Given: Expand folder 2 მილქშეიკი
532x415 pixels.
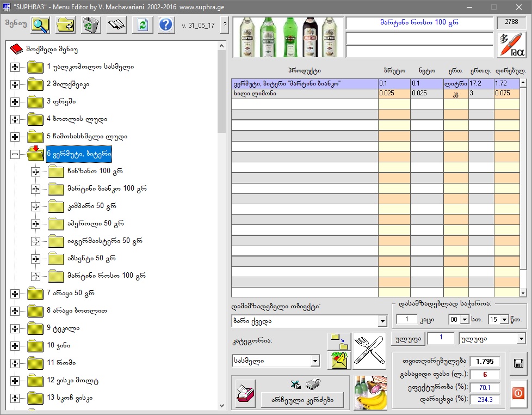Looking at the screenshot, I should click(15, 84).
